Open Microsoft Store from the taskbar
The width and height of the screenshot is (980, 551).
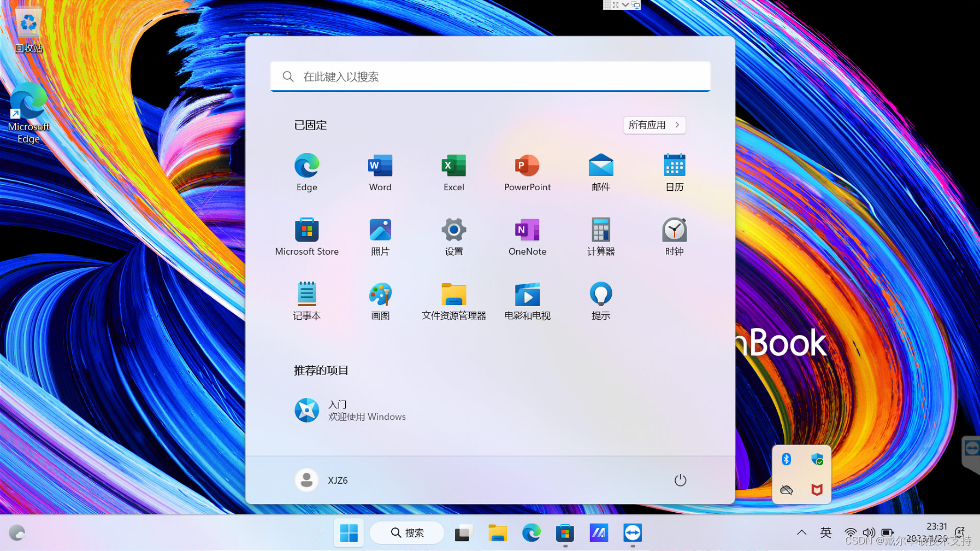(x=565, y=532)
